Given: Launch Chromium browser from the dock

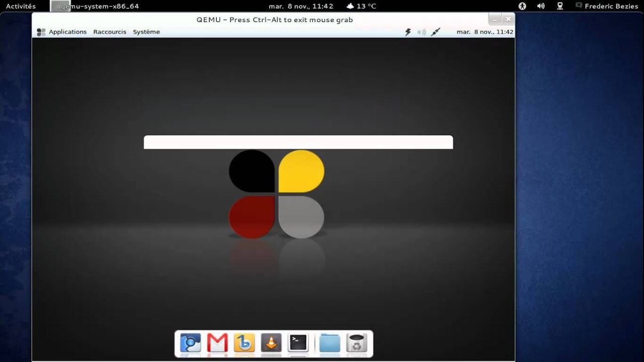Looking at the screenshot, I should coord(191,343).
